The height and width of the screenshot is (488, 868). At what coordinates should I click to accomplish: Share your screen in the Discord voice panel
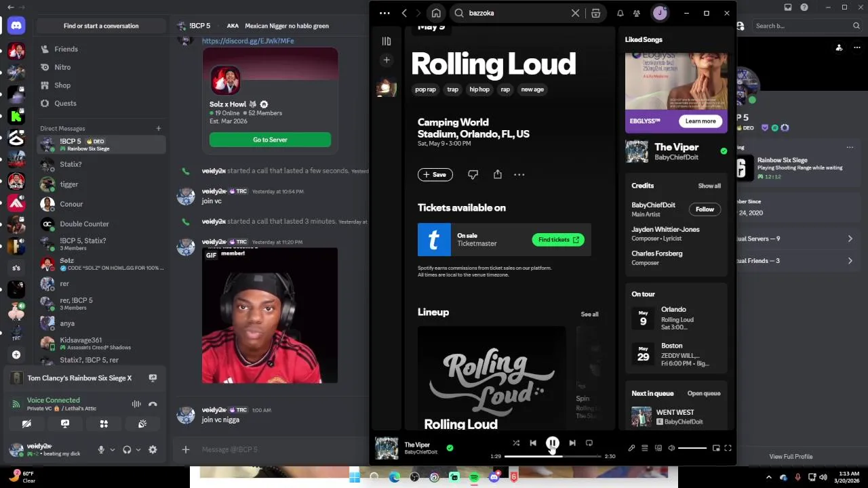pos(65,424)
